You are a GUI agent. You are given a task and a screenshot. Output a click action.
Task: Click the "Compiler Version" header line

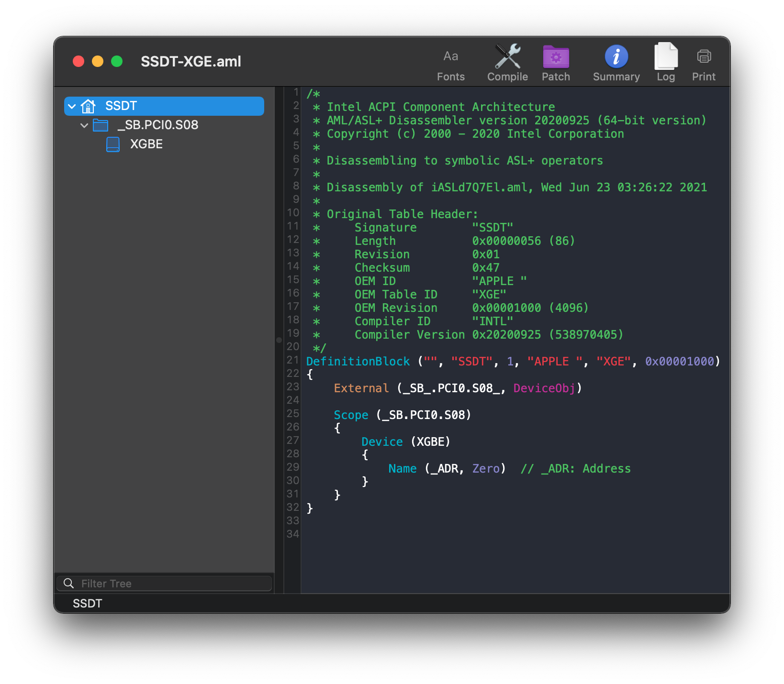coord(489,334)
